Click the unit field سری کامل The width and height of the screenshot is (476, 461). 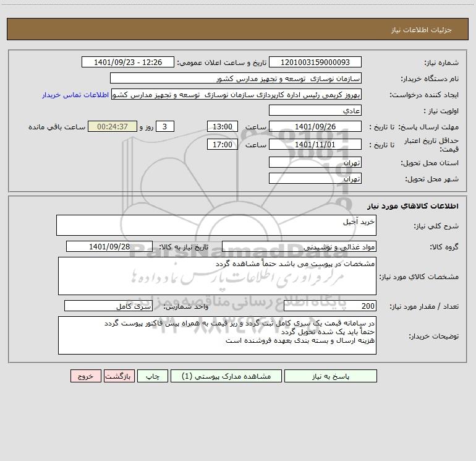click(108, 306)
